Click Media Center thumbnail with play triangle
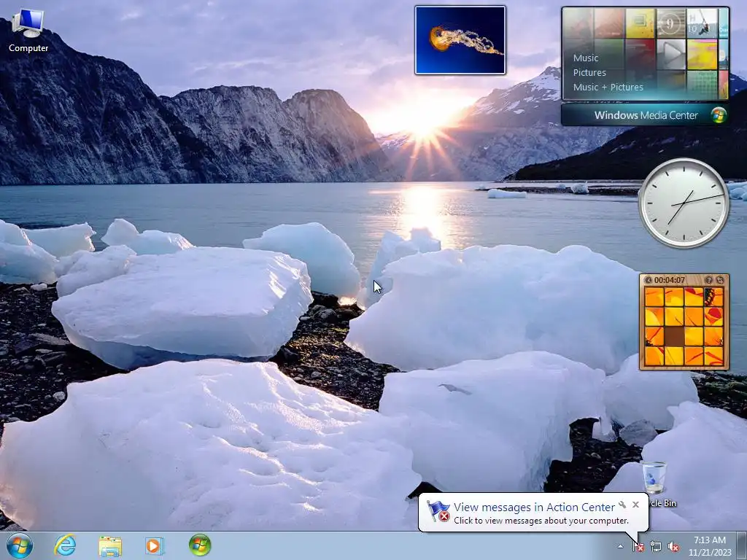This screenshot has width=747, height=560. coord(671,54)
